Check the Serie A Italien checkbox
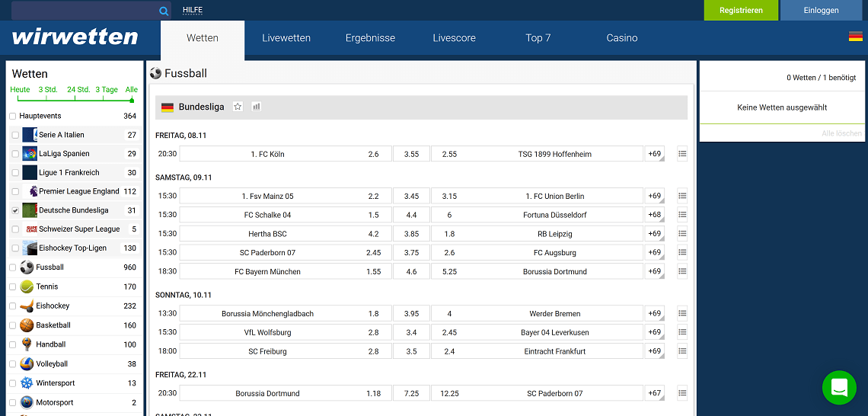 pyautogui.click(x=15, y=135)
